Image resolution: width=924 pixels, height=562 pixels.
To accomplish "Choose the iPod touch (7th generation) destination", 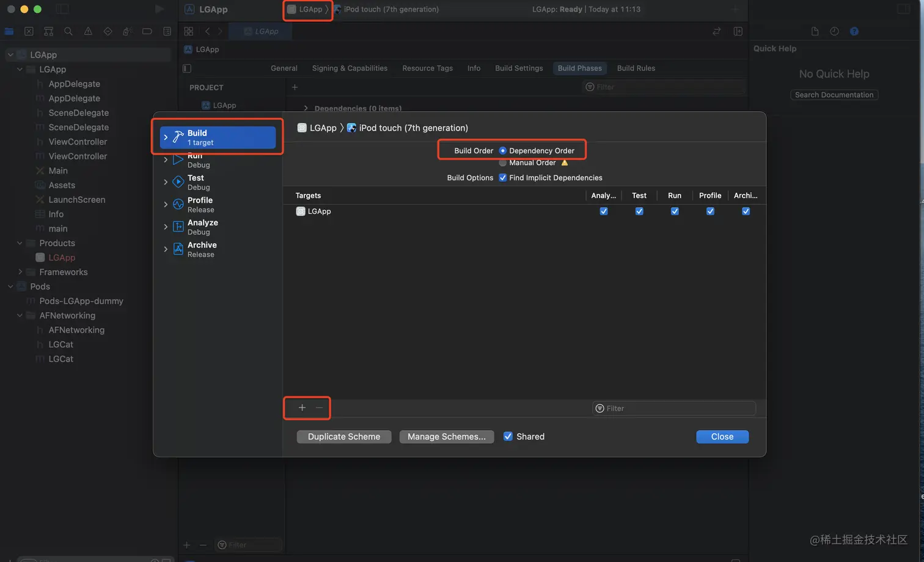I will coord(386,9).
